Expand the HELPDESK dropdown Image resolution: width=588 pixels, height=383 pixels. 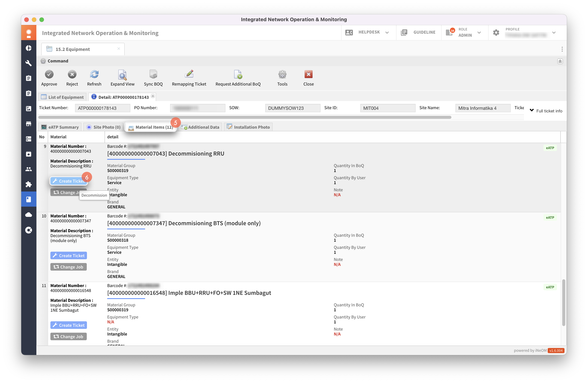[x=387, y=32]
